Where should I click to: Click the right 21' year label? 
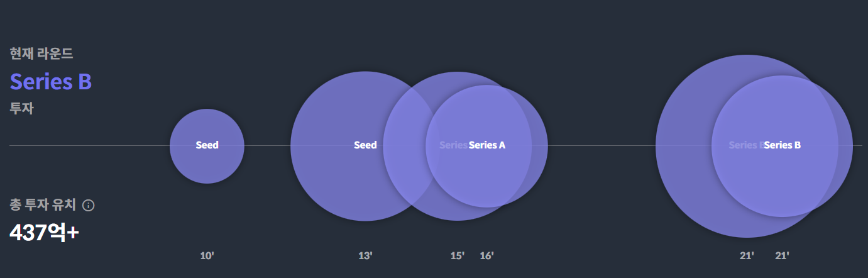tap(782, 256)
